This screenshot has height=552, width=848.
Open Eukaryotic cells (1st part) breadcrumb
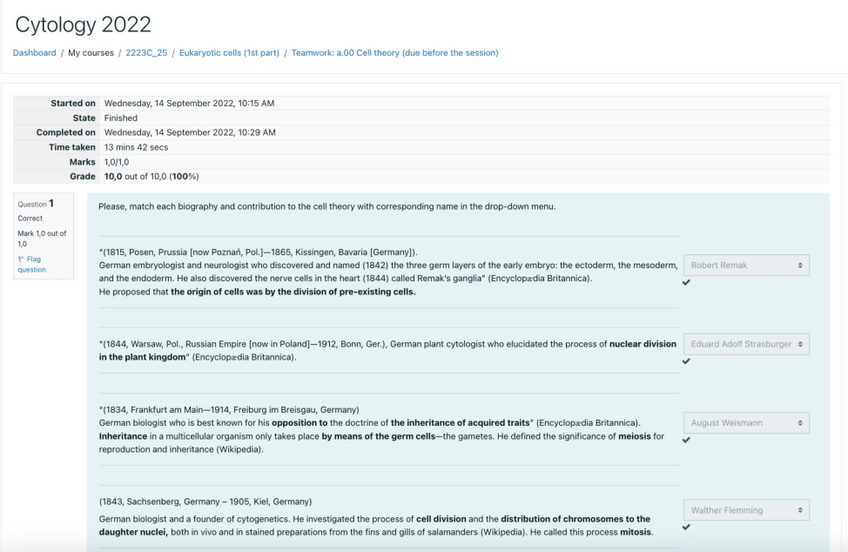click(229, 53)
